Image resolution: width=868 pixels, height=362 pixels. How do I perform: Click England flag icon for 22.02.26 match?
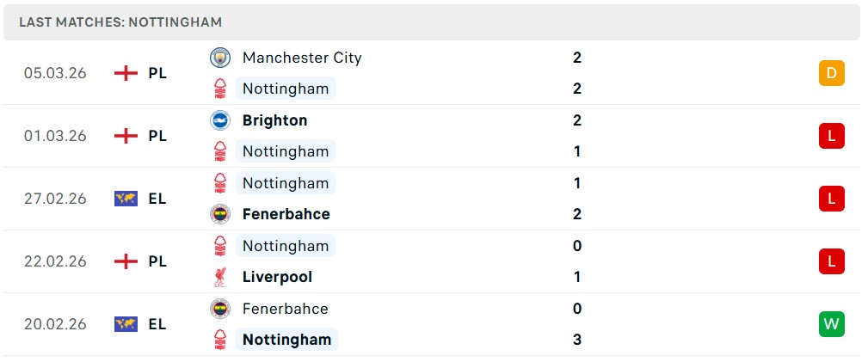point(126,261)
